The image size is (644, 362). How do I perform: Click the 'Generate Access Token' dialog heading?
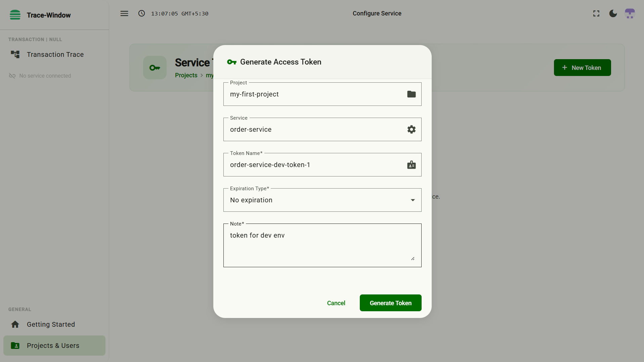pos(281,62)
